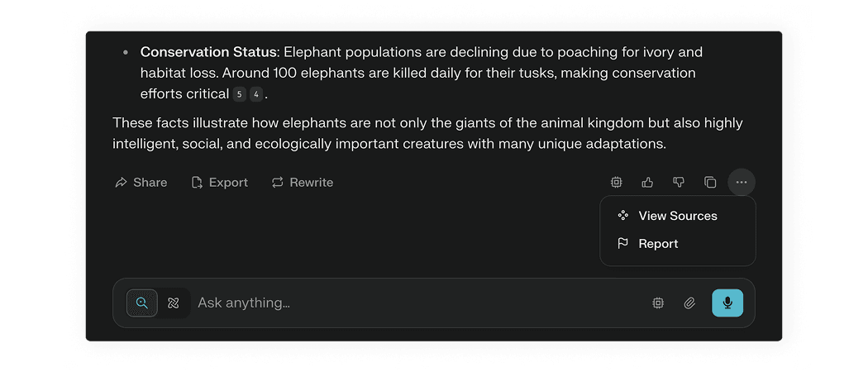
Task: Open the chip model selector in input bar
Action: 658,303
